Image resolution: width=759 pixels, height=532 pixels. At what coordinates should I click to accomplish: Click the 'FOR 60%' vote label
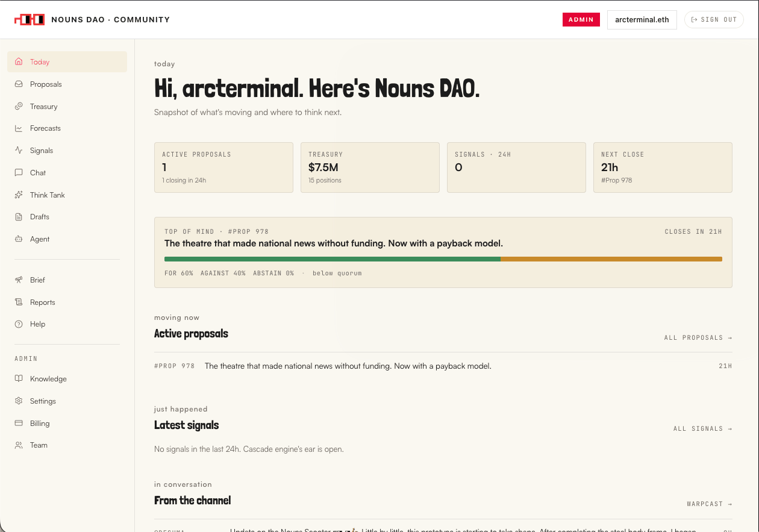tap(179, 273)
